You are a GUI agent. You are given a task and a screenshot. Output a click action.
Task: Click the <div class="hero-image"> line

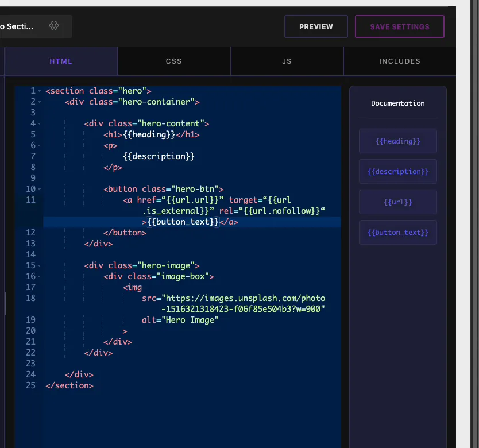(x=142, y=265)
